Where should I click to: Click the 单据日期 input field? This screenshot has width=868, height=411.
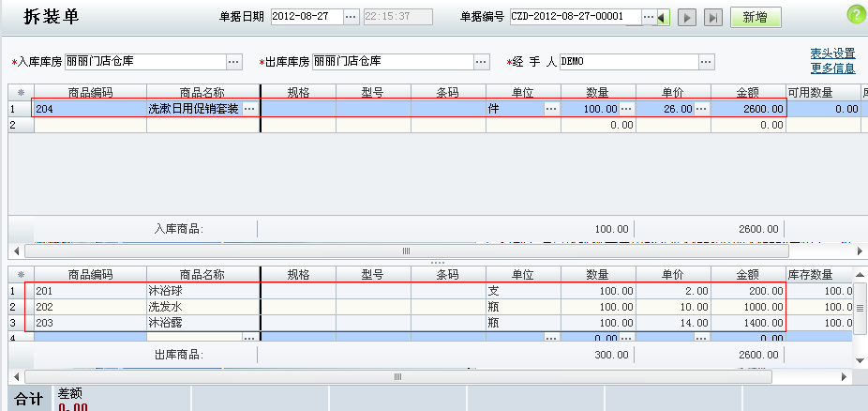point(307,17)
